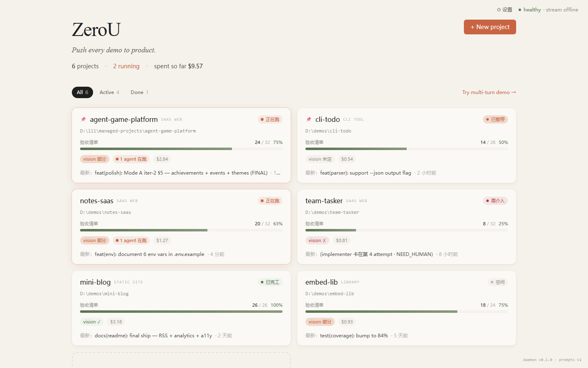
Task: Click latest commit feat(polish) Mode A iter-2
Action: pyautogui.click(x=181, y=173)
